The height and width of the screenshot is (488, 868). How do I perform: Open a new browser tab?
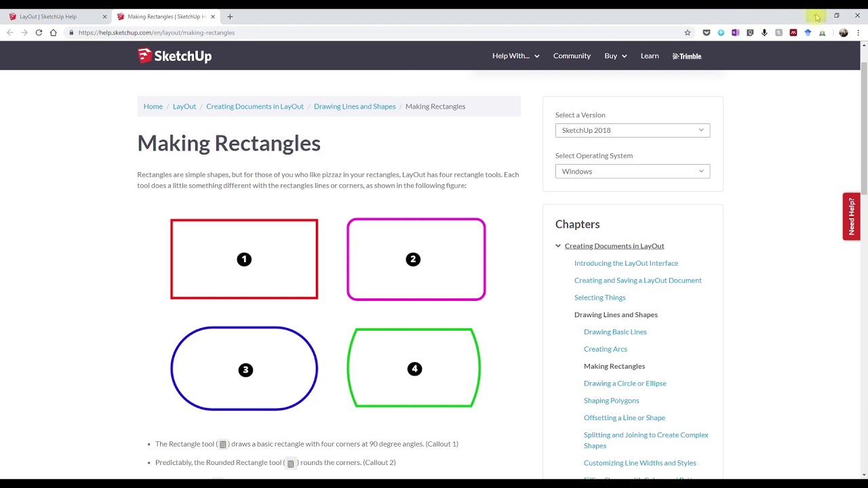pos(230,16)
